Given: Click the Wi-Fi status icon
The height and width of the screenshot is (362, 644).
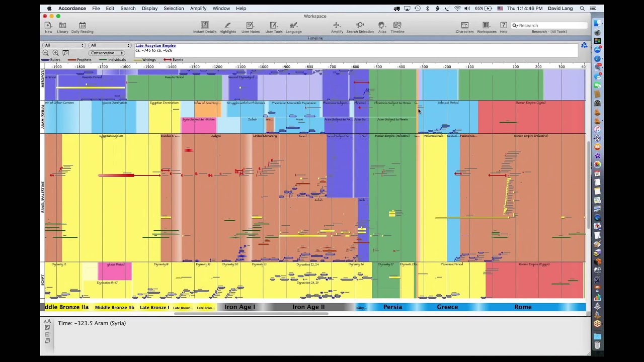Looking at the screenshot, I should tap(457, 9).
